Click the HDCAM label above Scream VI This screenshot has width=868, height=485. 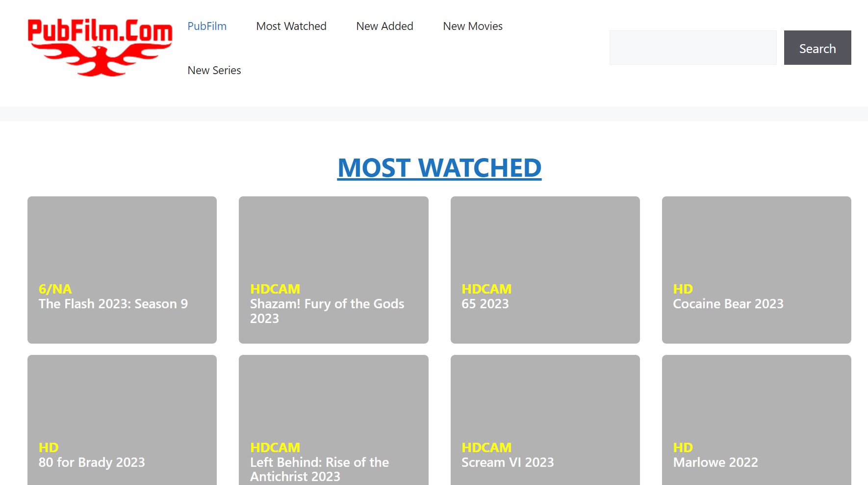pyautogui.click(x=486, y=448)
